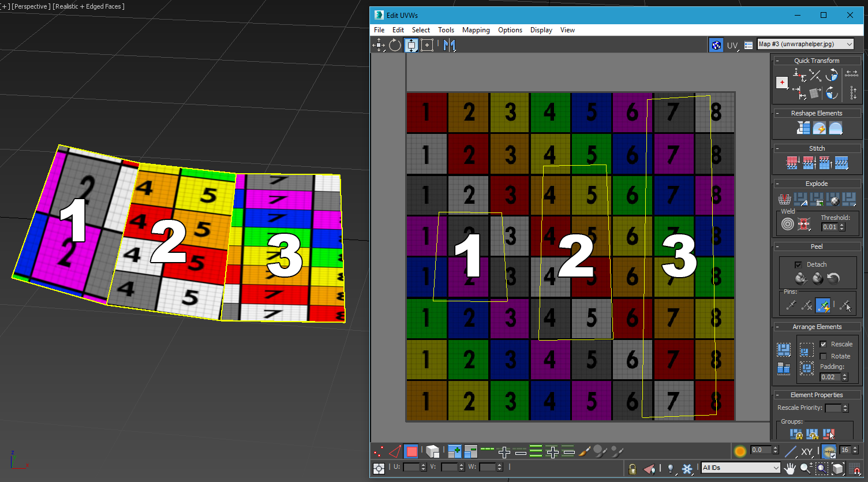The image size is (868, 482).
Task: Open the Map #3 (unwraphelper.jpg) texture dropdown
Action: 805,43
